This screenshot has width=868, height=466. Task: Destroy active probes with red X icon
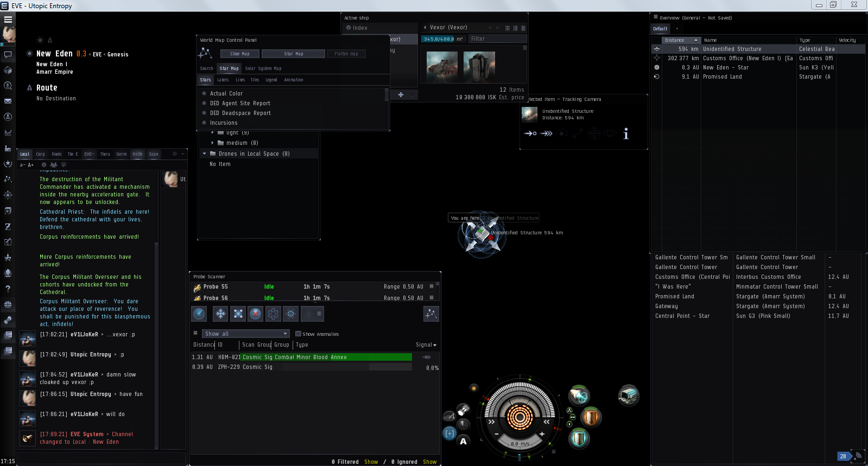(x=256, y=314)
